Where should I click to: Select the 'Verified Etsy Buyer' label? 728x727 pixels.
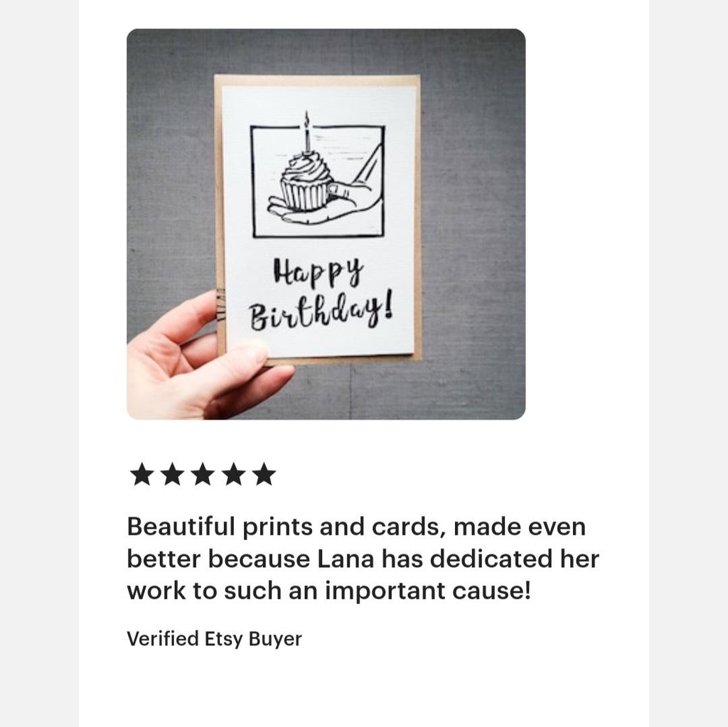click(214, 639)
